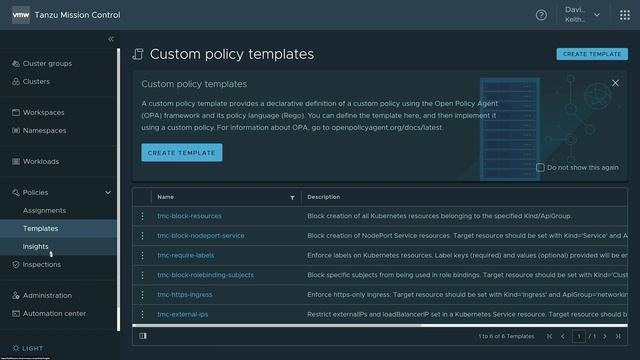Click Tanzu Mission Control title

pyautogui.click(x=77, y=15)
